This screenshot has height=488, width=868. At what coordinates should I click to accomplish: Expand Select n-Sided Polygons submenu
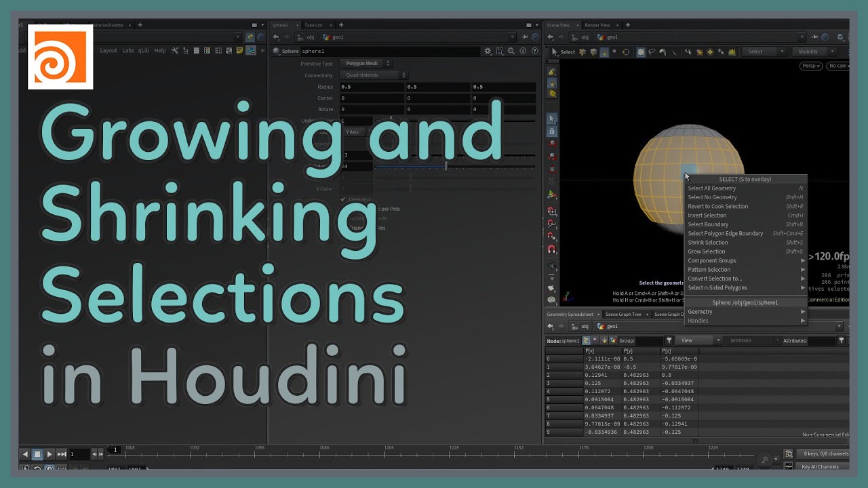[745, 287]
